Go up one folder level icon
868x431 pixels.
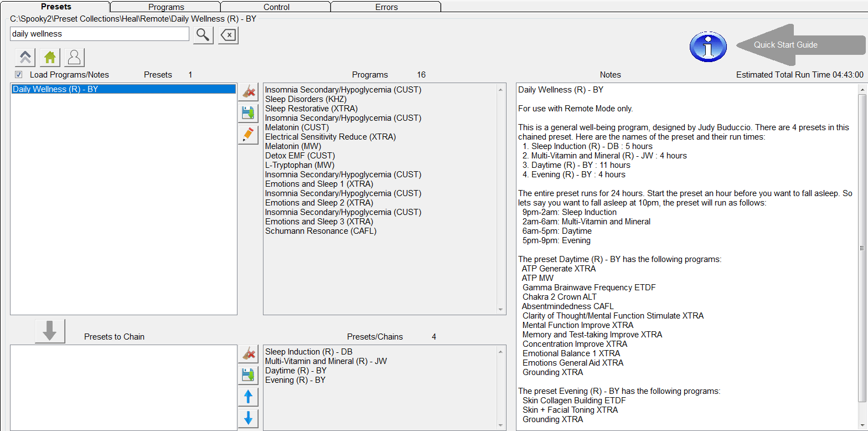pos(25,57)
